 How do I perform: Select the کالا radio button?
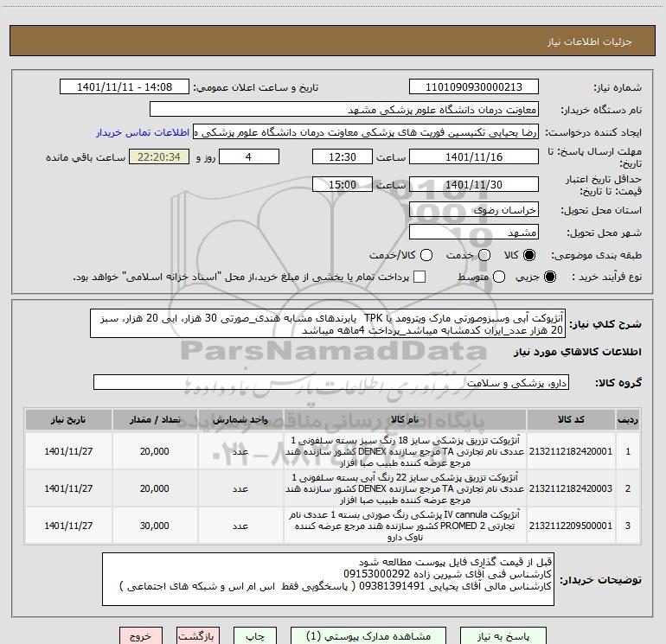(x=529, y=255)
